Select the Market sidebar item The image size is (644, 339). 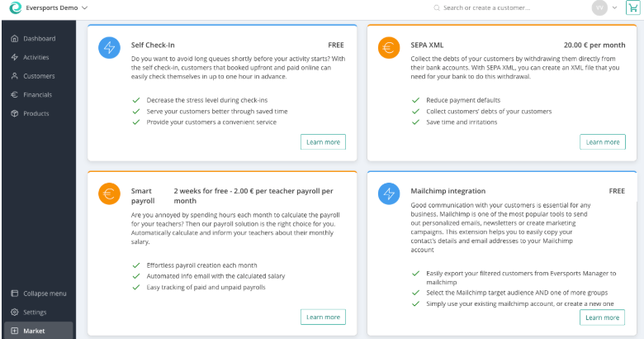click(x=39, y=331)
